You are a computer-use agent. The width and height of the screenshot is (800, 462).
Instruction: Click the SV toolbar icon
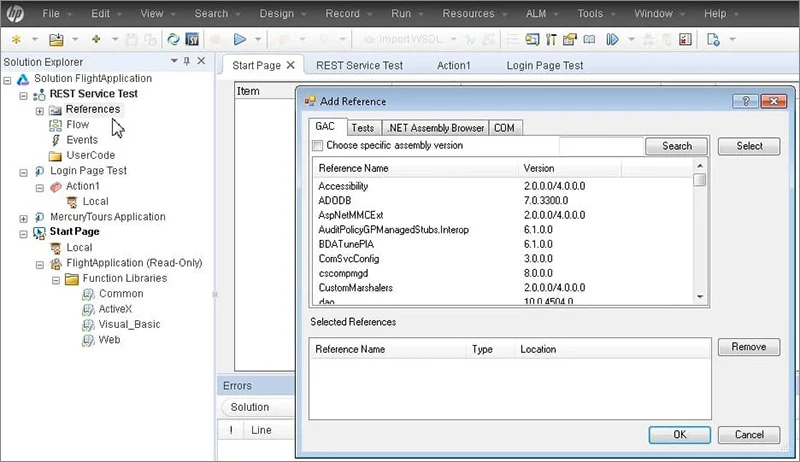click(x=192, y=39)
